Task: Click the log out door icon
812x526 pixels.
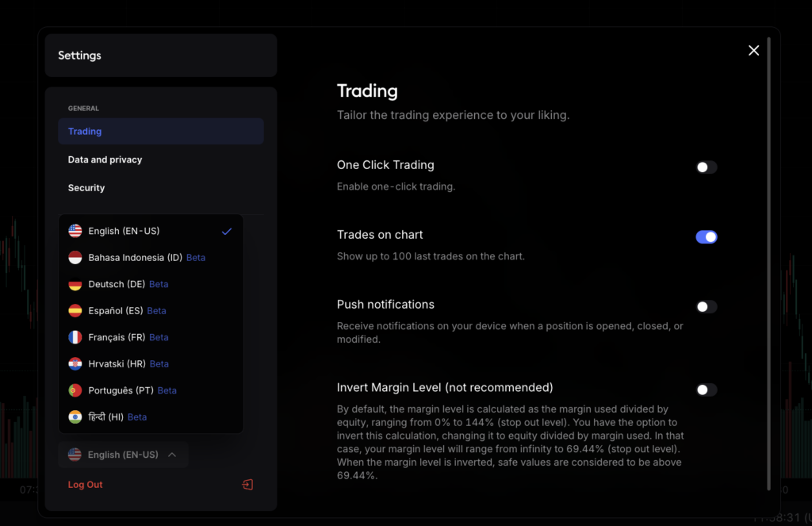Action: coord(247,484)
